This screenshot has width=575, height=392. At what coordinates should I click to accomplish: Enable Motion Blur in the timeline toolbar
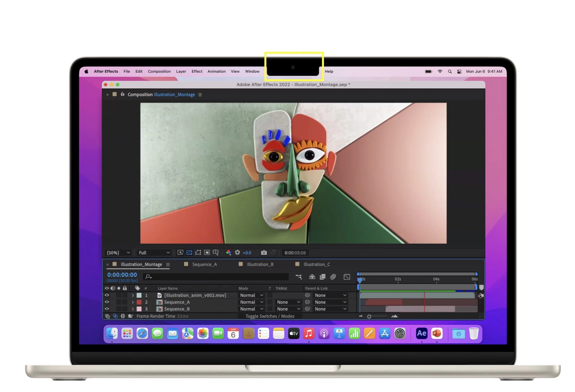coord(333,277)
